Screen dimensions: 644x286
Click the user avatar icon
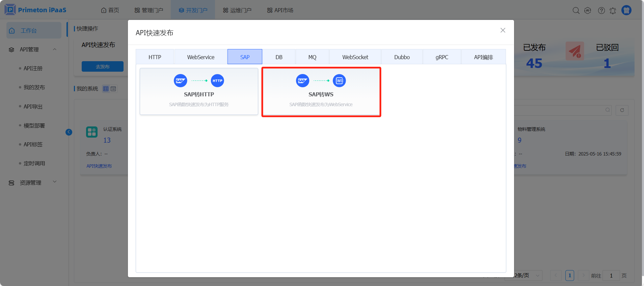click(x=626, y=10)
